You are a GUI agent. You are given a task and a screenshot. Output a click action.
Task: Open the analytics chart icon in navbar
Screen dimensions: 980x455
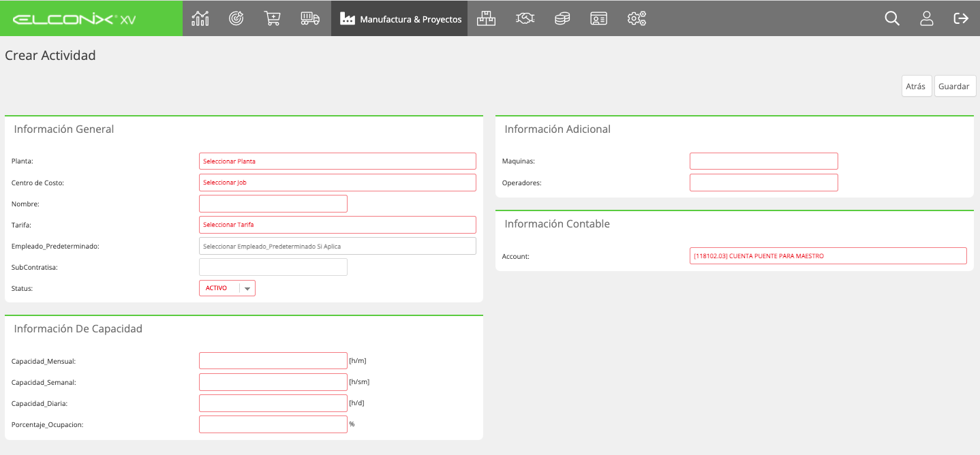(x=200, y=18)
